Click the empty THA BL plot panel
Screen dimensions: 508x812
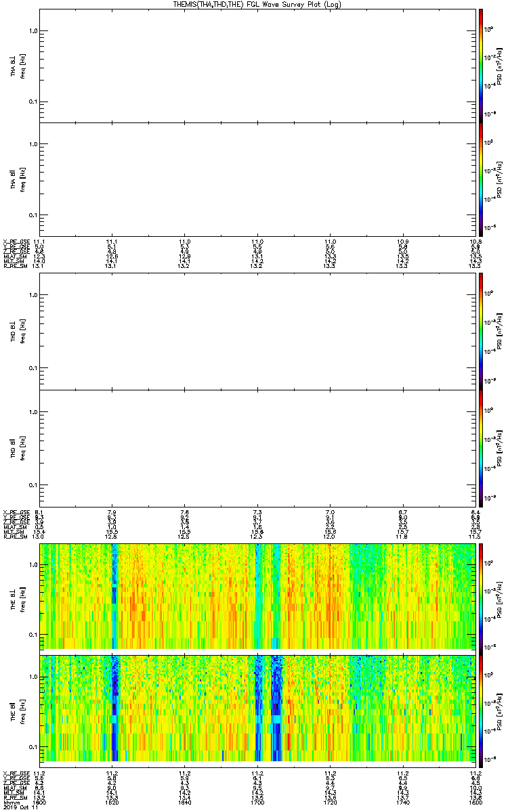(257, 65)
